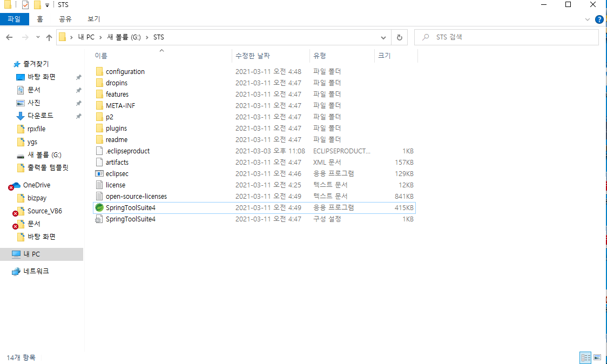The width and height of the screenshot is (607, 364).
Task: Expand the ribbon with the chevron
Action: [x=587, y=19]
